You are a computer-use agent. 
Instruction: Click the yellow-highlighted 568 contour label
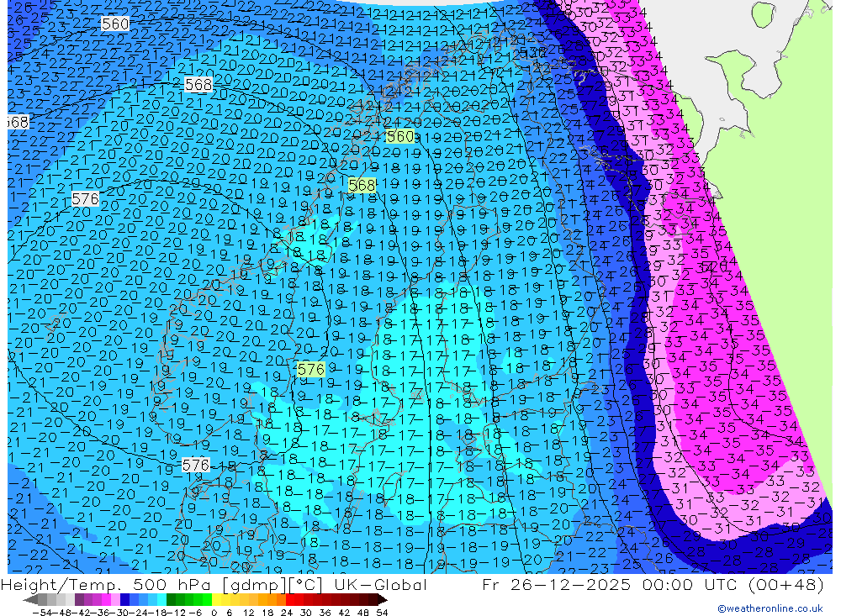click(362, 186)
